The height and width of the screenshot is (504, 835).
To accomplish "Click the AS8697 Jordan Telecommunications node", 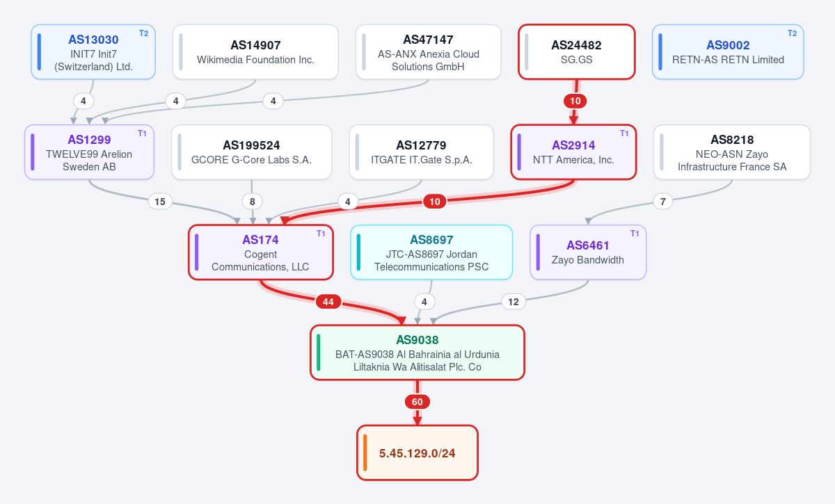I will coord(431,252).
